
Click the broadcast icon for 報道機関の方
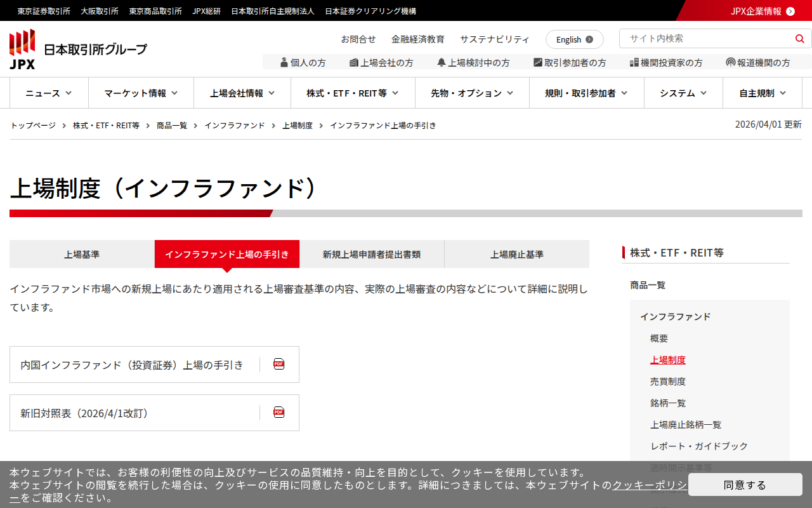[x=731, y=62]
